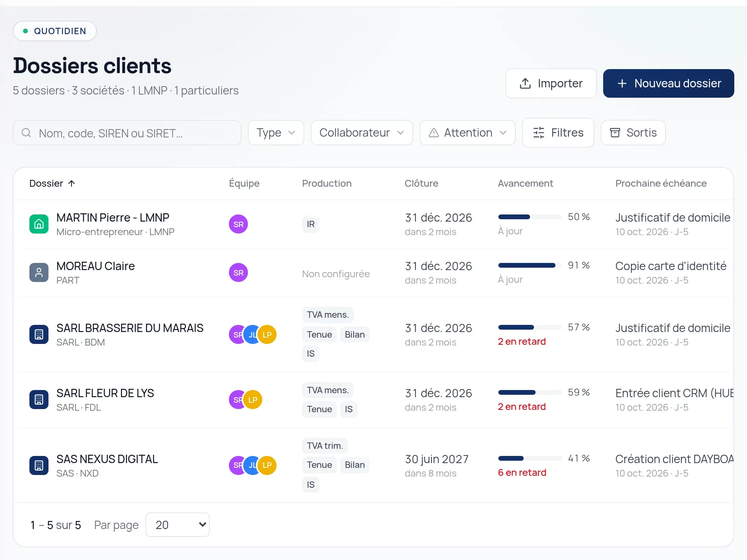
Task: Click the Bilan tag for SARL BRASSERIE DU MARAIS
Action: [355, 334]
